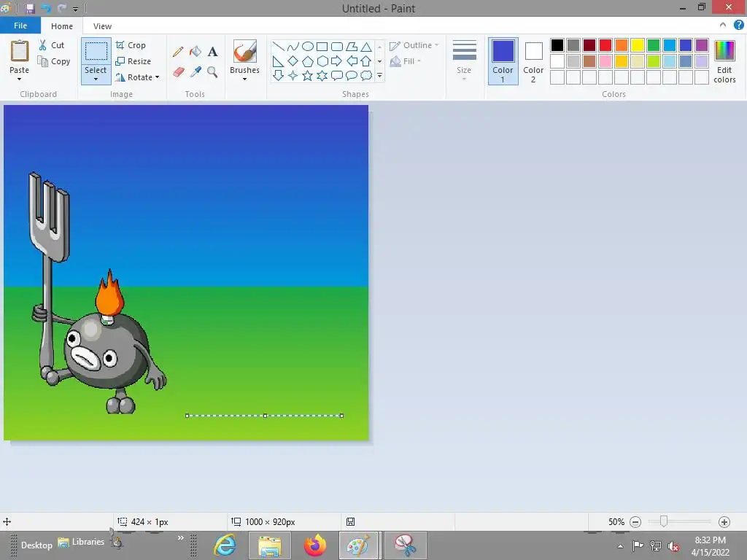Open Paint Help question mark
Image resolution: width=747 pixels, height=560 pixels.
738,25
